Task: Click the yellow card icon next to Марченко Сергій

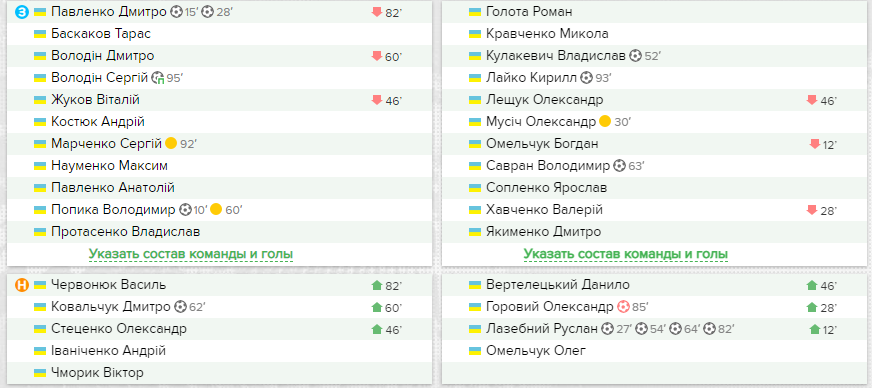Action: pos(171,144)
